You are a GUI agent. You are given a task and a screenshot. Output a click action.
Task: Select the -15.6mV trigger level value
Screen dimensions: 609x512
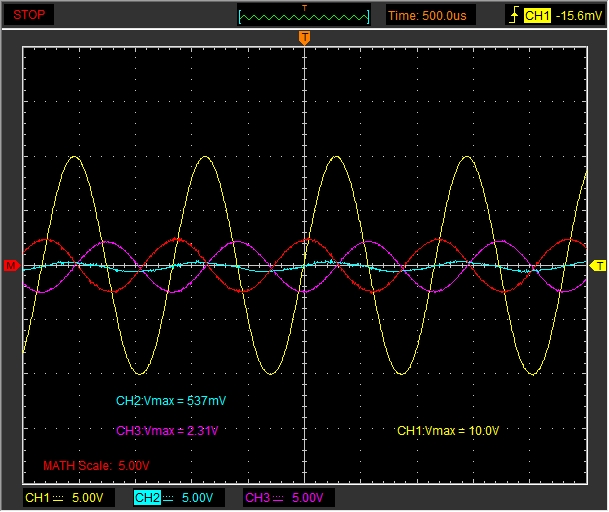pyautogui.click(x=579, y=16)
